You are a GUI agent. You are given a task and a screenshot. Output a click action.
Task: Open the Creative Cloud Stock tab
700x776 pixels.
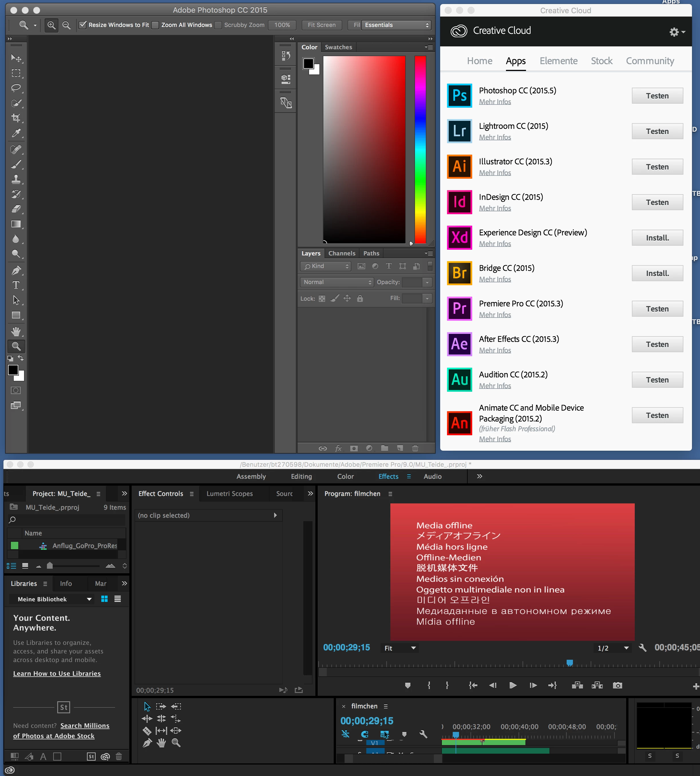[602, 61]
